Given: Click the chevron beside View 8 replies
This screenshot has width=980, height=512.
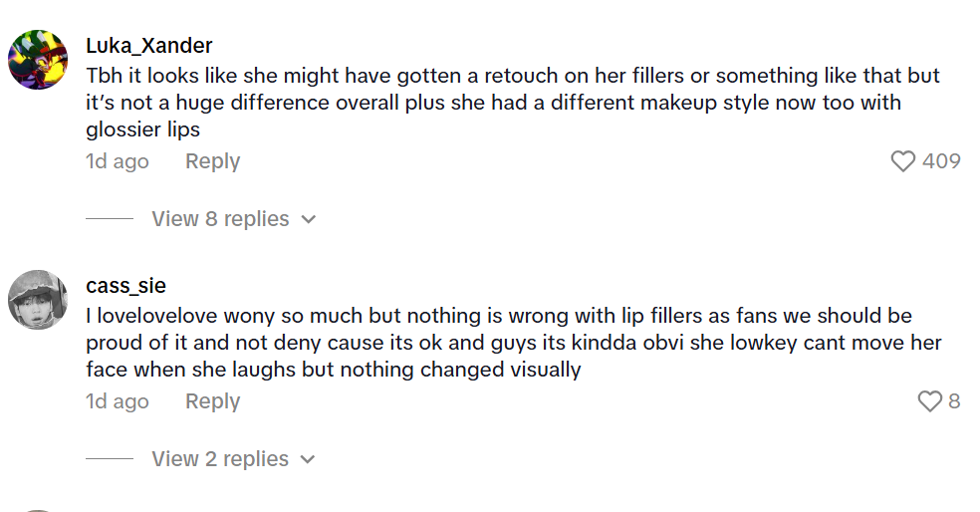Looking at the screenshot, I should pos(309,219).
